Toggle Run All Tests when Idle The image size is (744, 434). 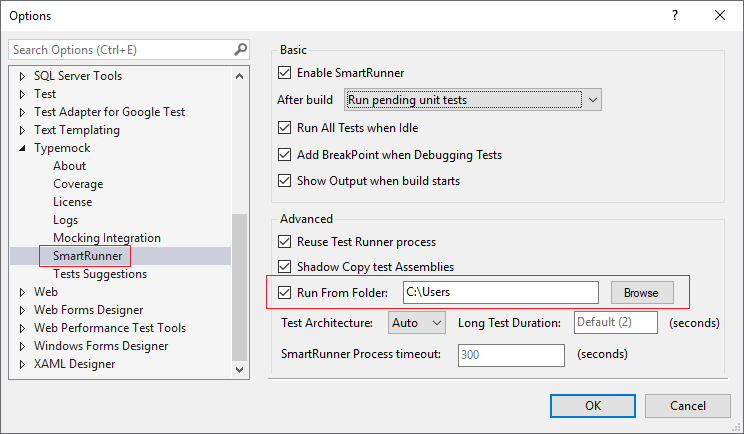[284, 128]
